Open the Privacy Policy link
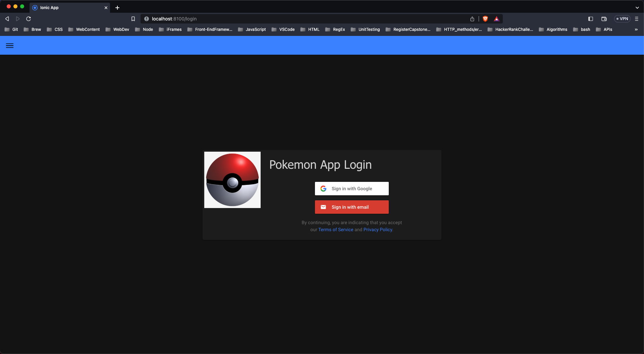Image resolution: width=644 pixels, height=354 pixels. coord(378,230)
